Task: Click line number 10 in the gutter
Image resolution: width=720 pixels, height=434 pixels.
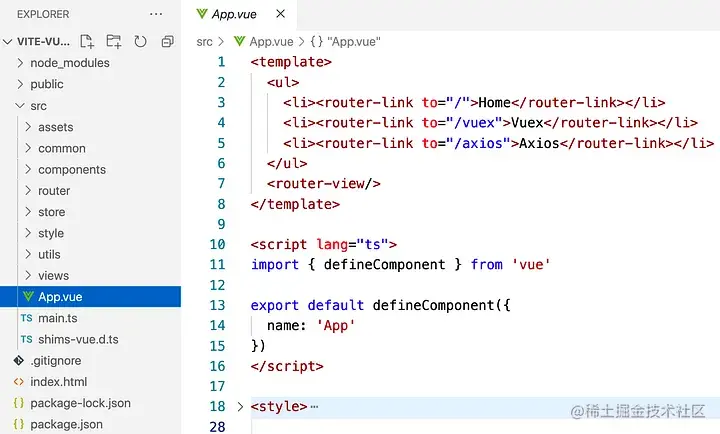Action: pos(217,244)
